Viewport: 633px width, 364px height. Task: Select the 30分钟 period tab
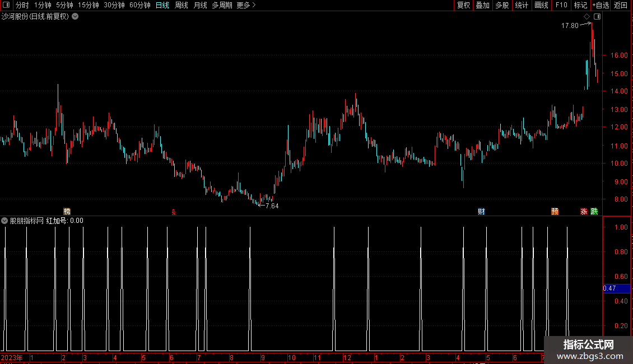[114, 5]
